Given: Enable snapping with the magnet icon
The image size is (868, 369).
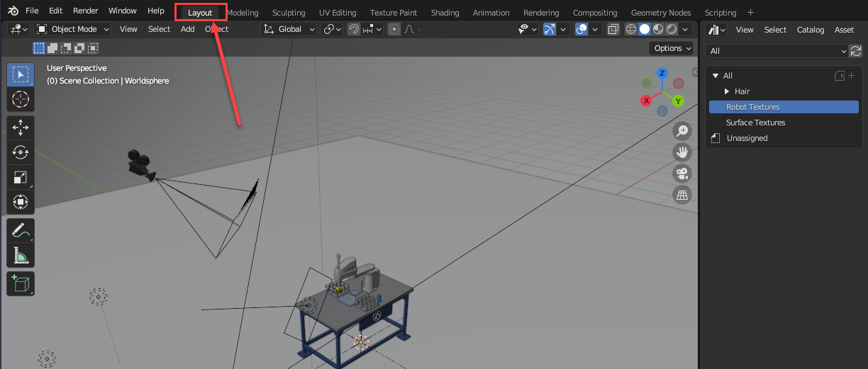Looking at the screenshot, I should pyautogui.click(x=354, y=29).
